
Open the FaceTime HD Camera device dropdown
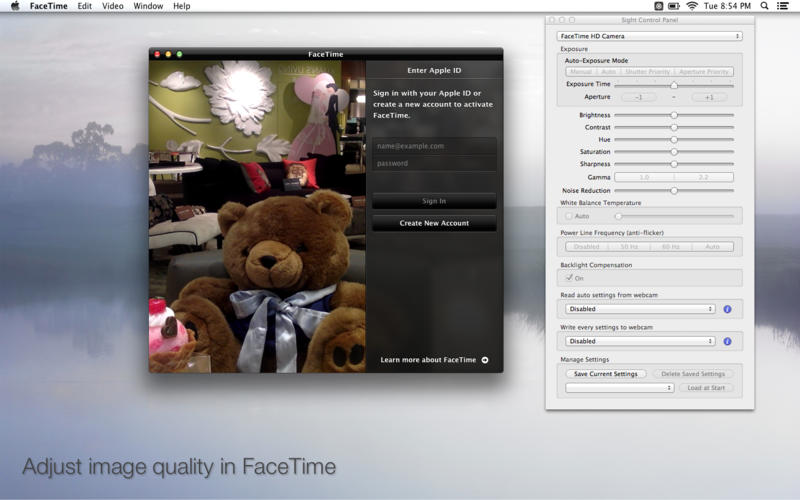pos(649,36)
